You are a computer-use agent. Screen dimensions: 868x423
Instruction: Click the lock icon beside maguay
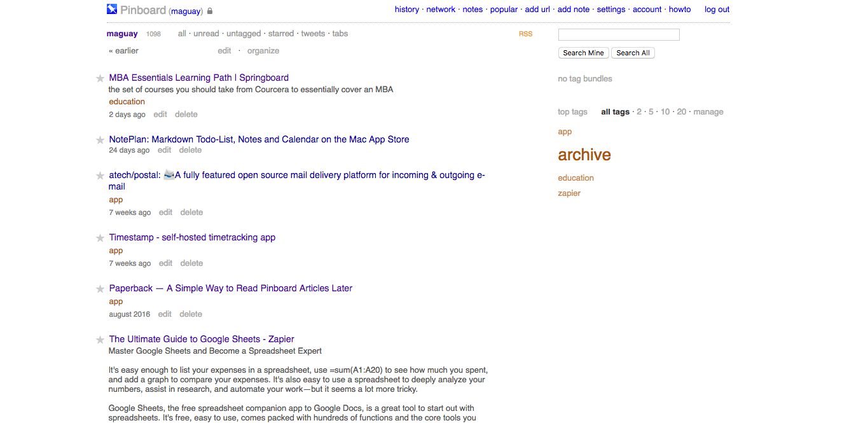coord(210,11)
